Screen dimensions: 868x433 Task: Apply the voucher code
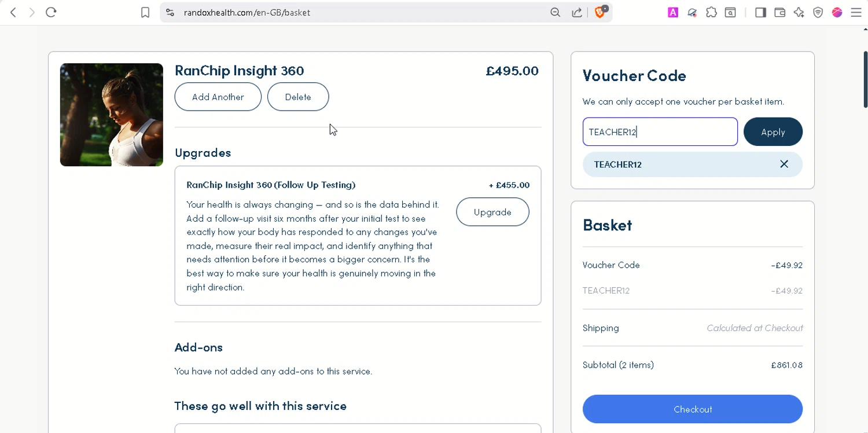click(773, 132)
